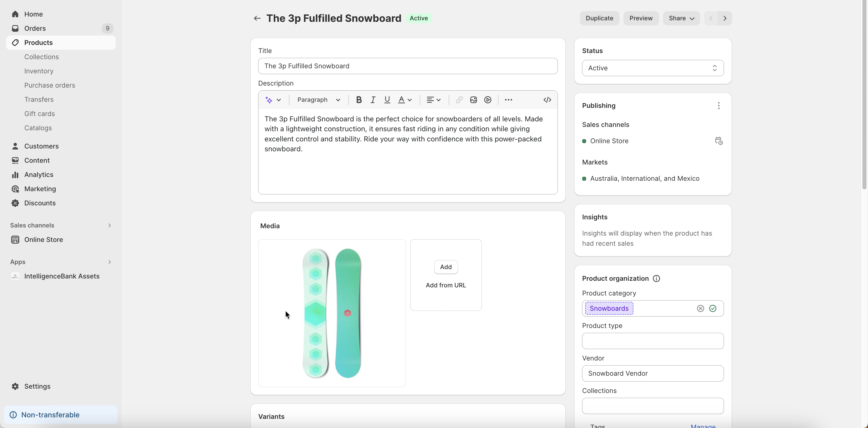This screenshot has width=868, height=428.
Task: Open Orders in the sidebar
Action: 61,28
